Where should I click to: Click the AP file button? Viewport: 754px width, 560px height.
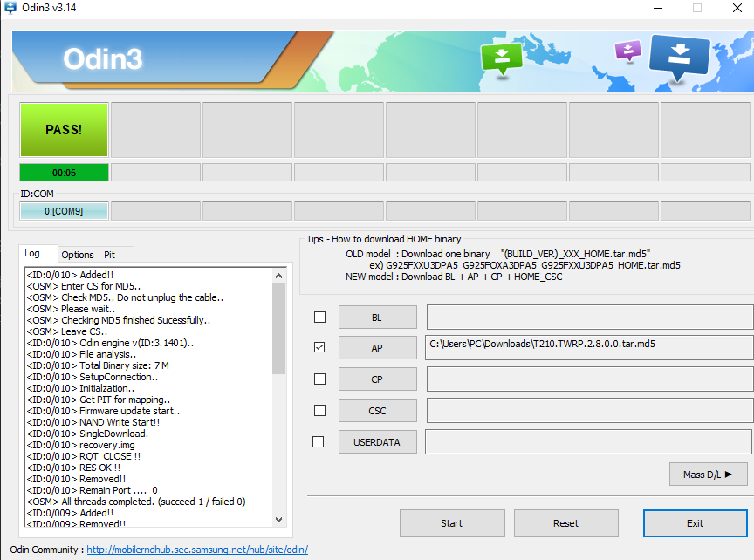click(378, 347)
